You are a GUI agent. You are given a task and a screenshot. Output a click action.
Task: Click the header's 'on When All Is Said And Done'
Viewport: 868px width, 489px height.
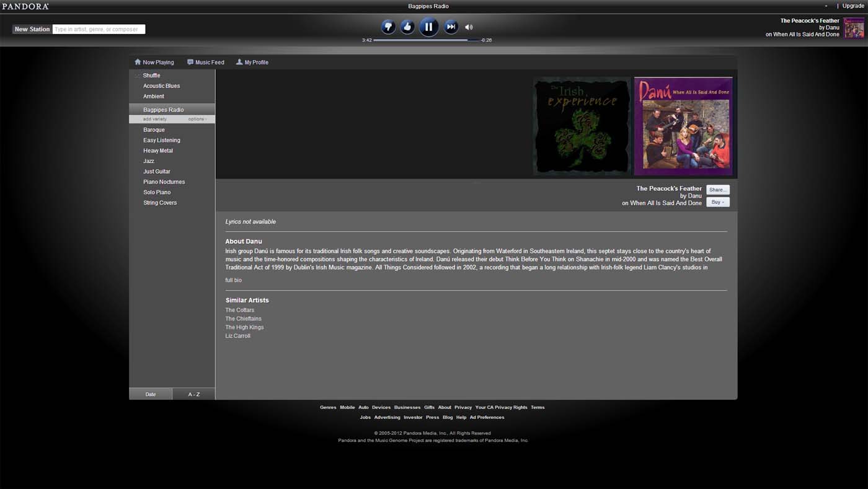click(802, 35)
